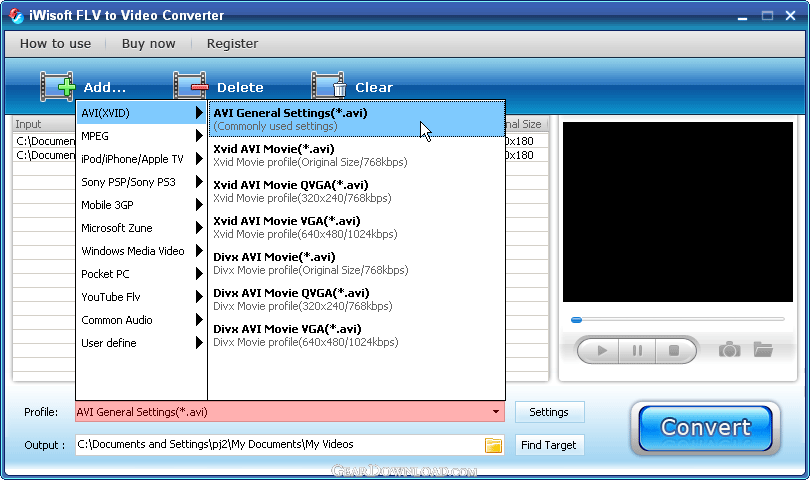Take a snapshot with the camera icon
The image size is (810, 480).
pos(729,350)
